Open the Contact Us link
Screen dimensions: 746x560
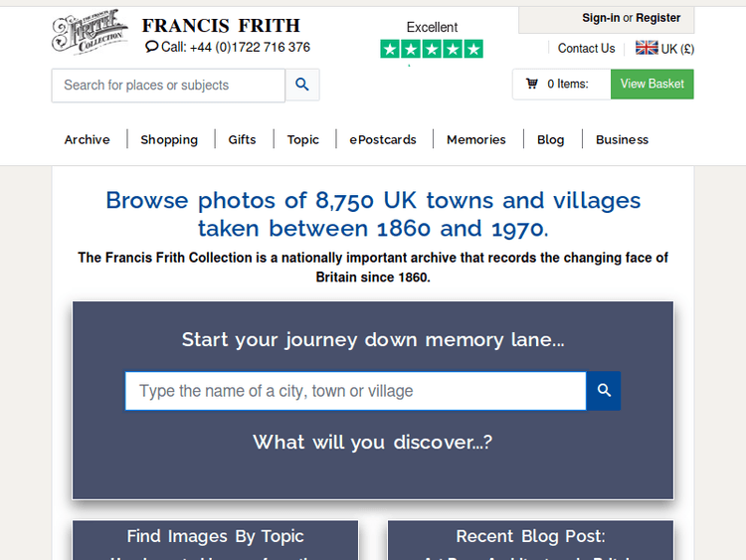tap(586, 48)
